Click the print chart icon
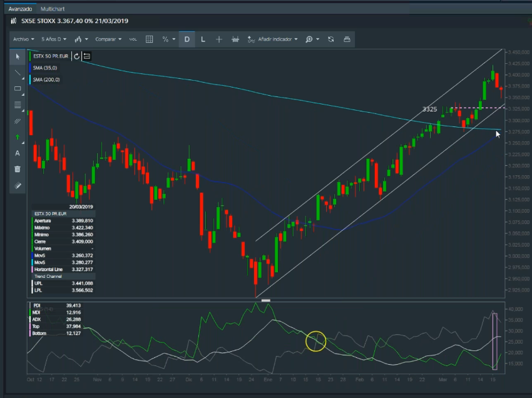 tap(347, 39)
